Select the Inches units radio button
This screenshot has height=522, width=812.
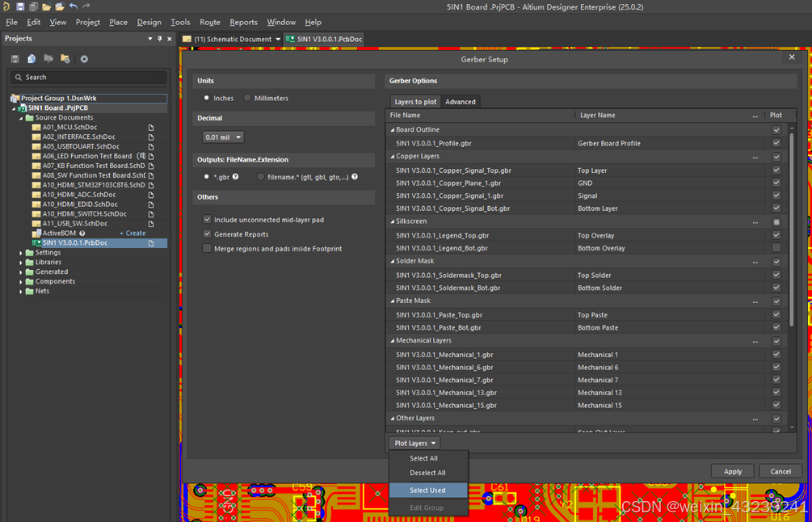207,98
